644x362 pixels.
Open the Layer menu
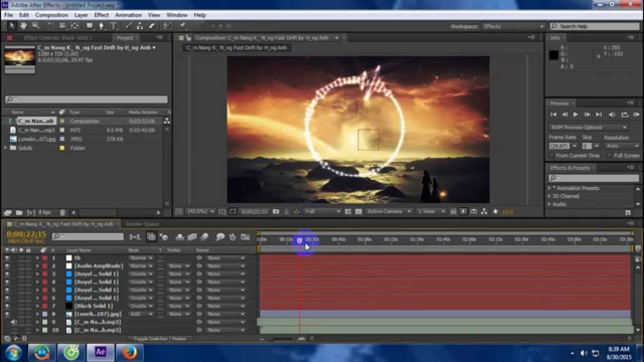coord(81,15)
